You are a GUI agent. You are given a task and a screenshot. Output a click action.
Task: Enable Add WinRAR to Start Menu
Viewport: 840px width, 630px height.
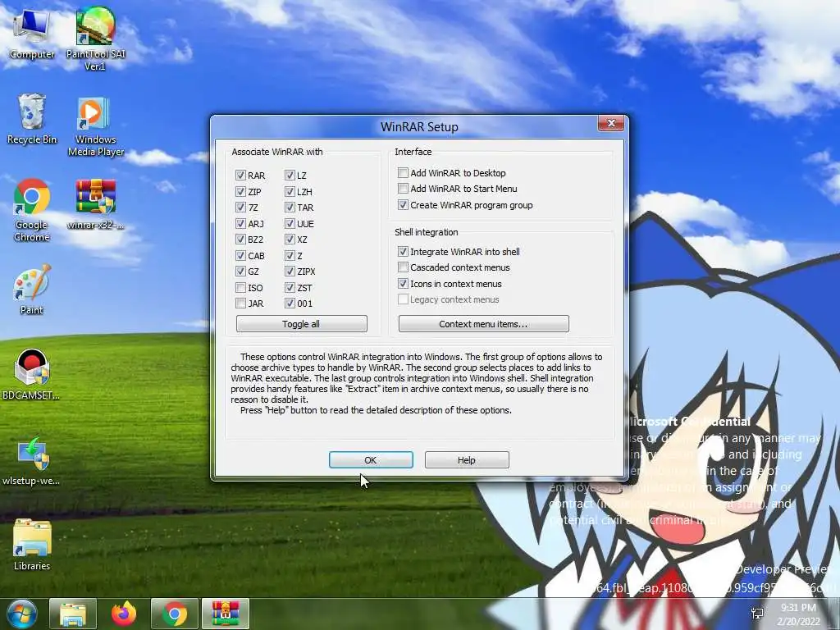click(x=403, y=189)
